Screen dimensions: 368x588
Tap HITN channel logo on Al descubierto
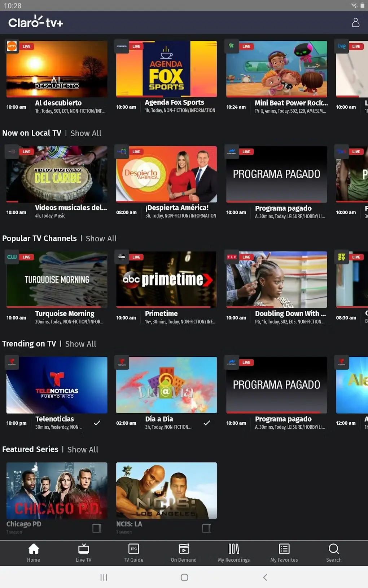(x=12, y=46)
